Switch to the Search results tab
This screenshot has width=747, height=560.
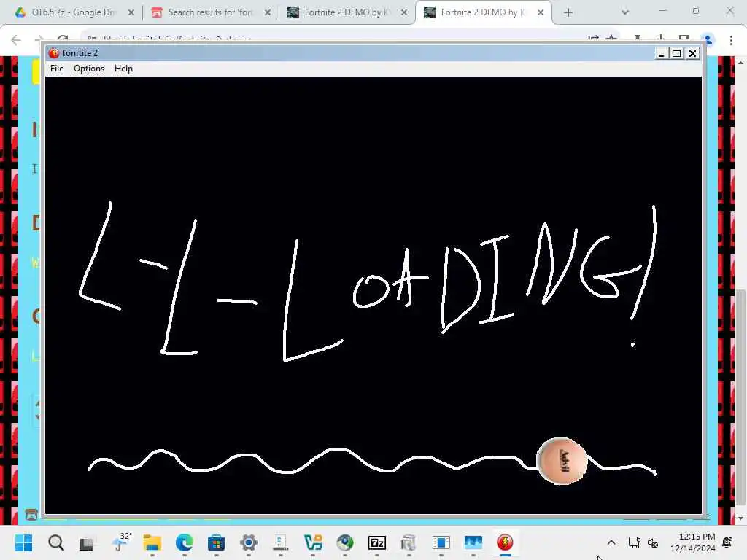pyautogui.click(x=209, y=12)
